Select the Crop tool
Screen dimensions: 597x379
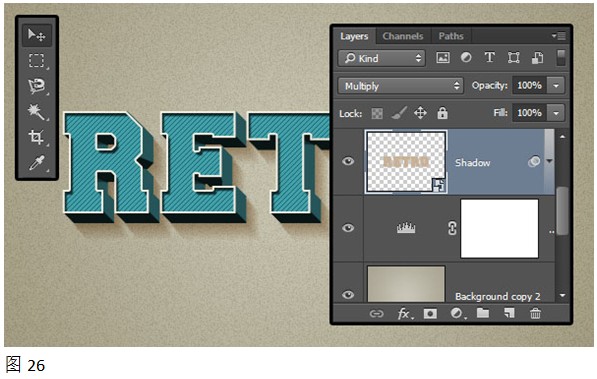[36, 137]
